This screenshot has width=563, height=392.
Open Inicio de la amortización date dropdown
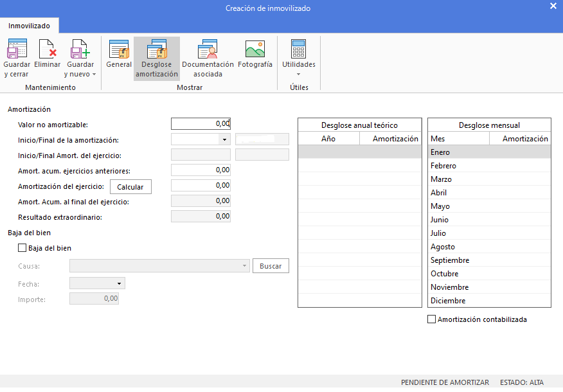point(224,139)
